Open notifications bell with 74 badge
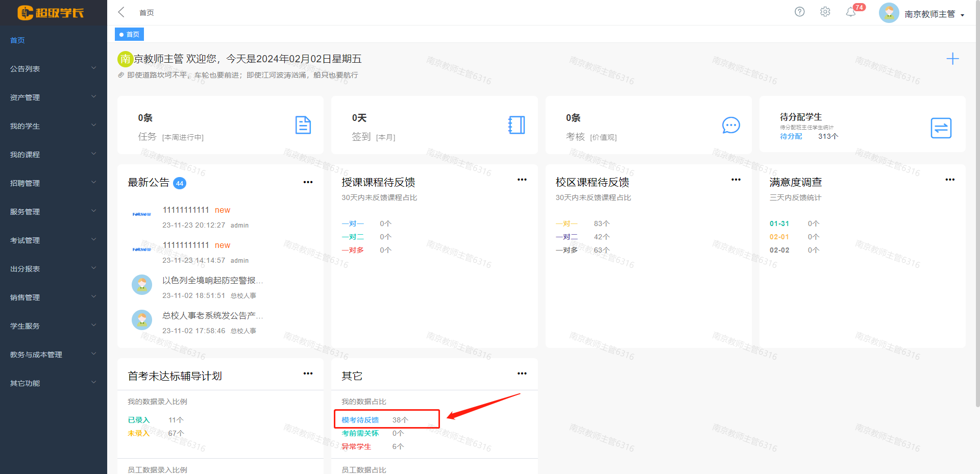980x474 pixels. point(851,12)
